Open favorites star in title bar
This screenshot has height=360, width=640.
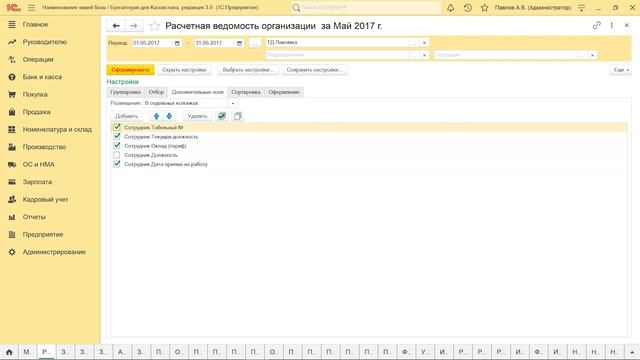pyautogui.click(x=484, y=8)
